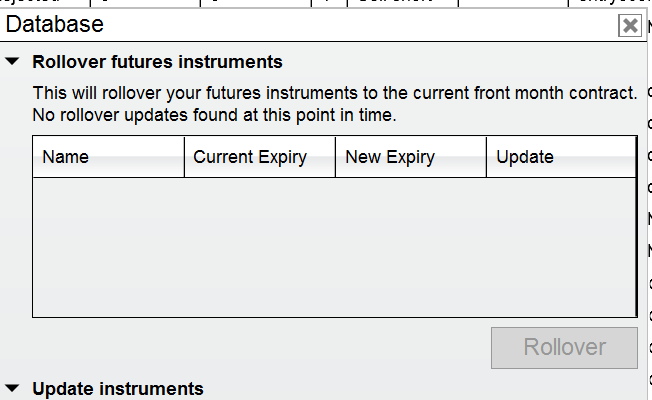Viewport: 652px width, 400px height.
Task: Click empty area below the Name column
Action: [x=108, y=247]
